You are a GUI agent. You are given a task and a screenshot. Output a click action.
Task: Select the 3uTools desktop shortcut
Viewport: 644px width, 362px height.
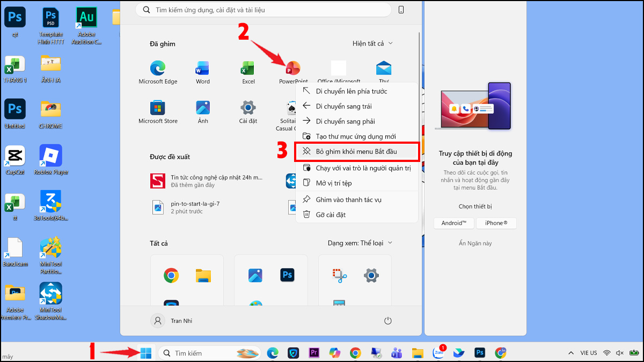50,206
